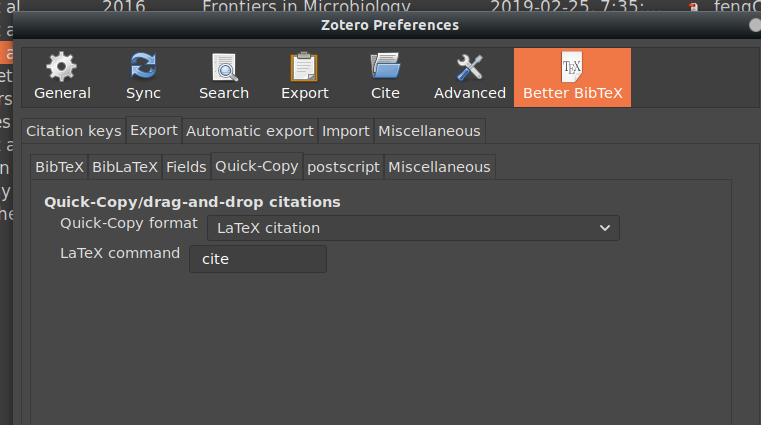The image size is (761, 425).
Task: Open the top-level Miscellaneous tab
Action: click(x=429, y=131)
